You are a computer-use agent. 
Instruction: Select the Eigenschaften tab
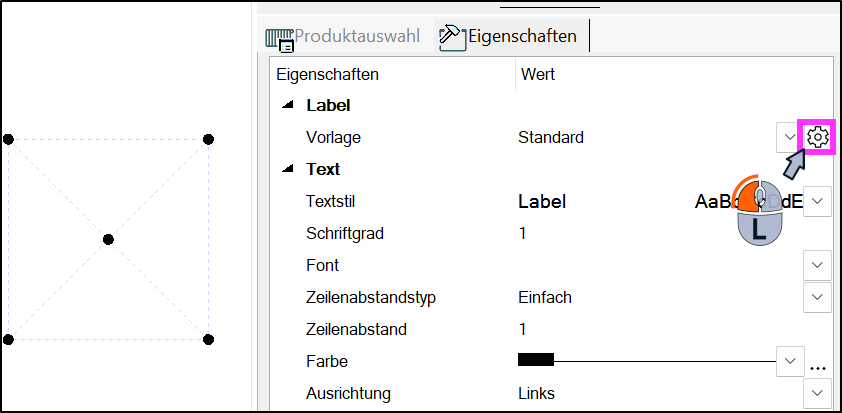tap(522, 37)
